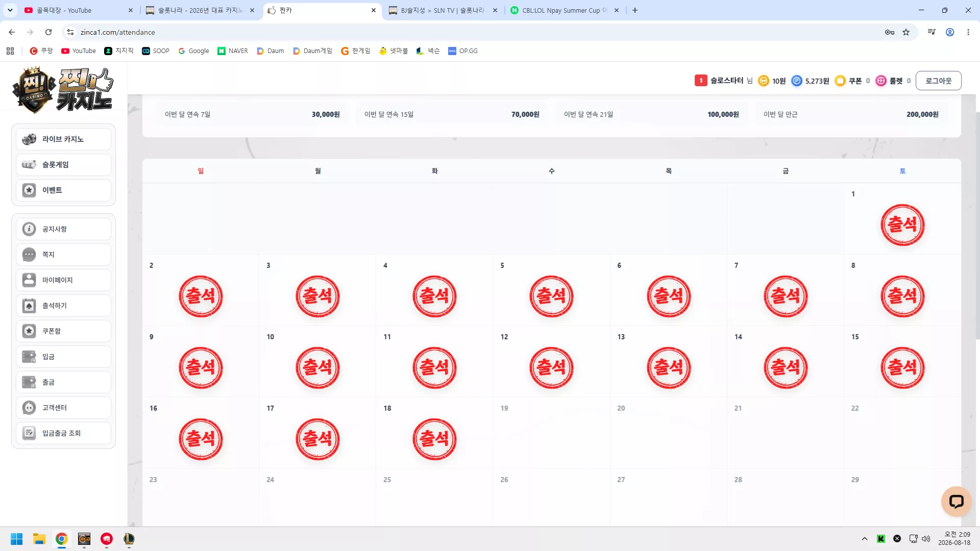Click the 로그아웃 button
The image size is (980, 551).
pyautogui.click(x=938, y=81)
